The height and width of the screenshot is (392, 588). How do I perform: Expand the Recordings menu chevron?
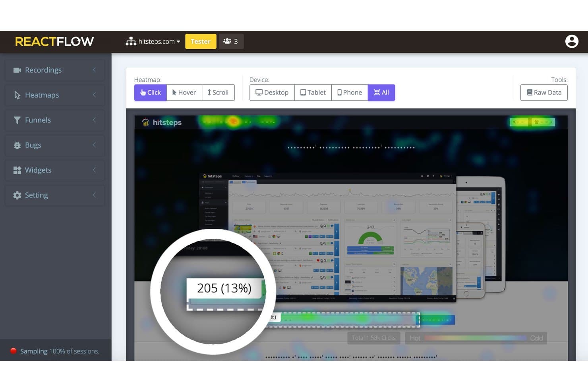(94, 70)
